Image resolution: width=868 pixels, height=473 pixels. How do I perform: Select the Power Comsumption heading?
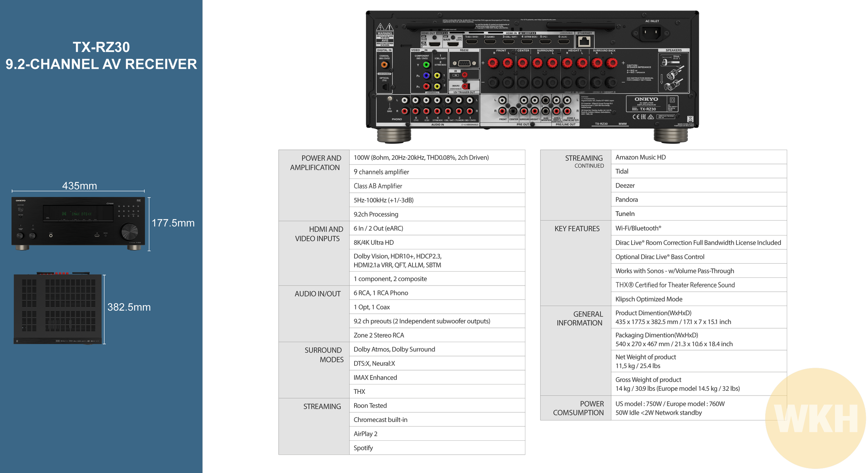point(578,408)
